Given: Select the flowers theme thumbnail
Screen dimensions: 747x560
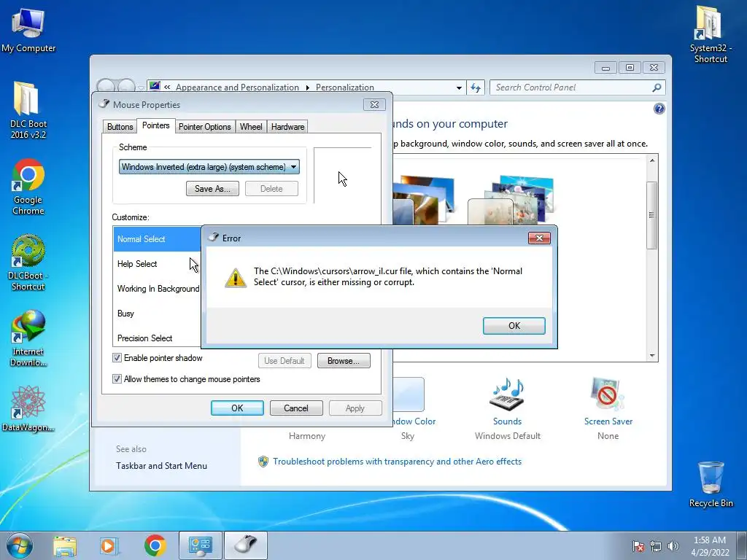Looking at the screenshot, I should [x=511, y=200].
